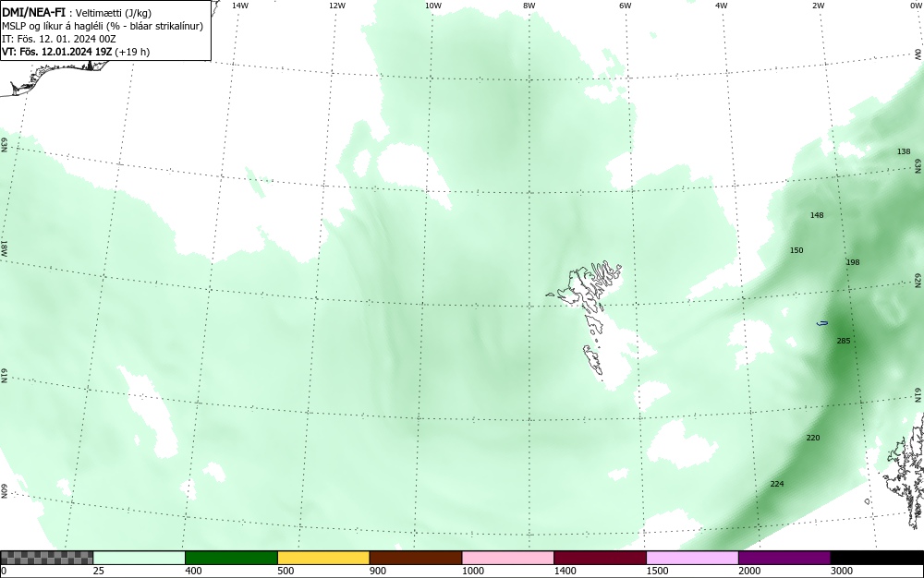Click the yellow 500-900 legend swatch
924x578 pixels.
[323, 558]
